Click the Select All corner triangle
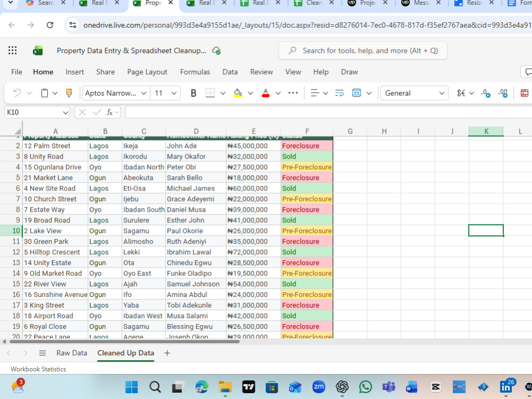 (18, 131)
